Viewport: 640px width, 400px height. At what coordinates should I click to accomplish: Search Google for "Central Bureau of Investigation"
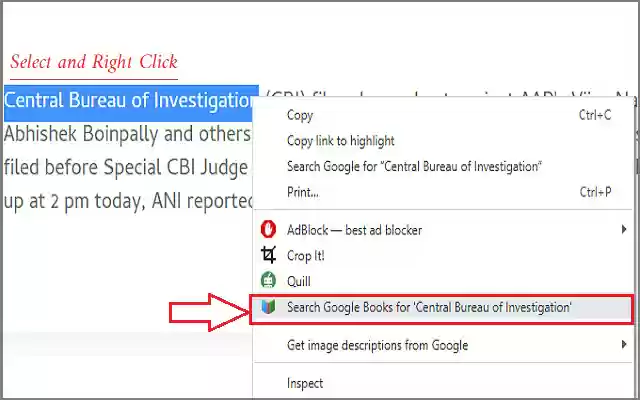pos(444,167)
